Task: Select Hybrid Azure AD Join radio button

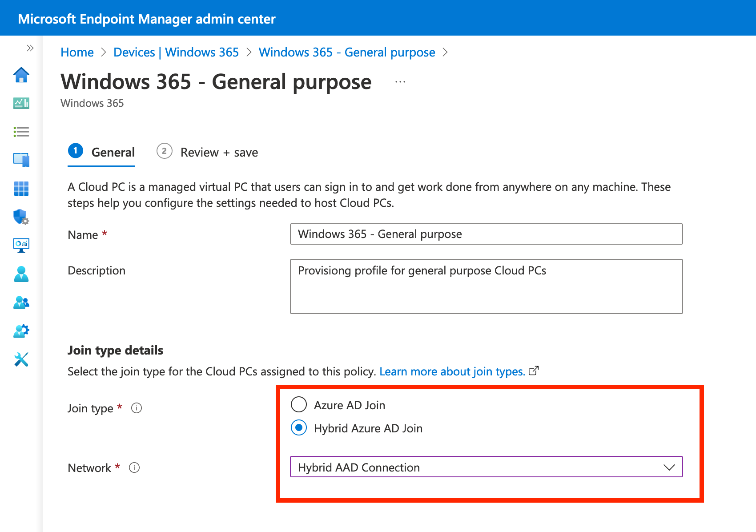Action: coord(299,428)
